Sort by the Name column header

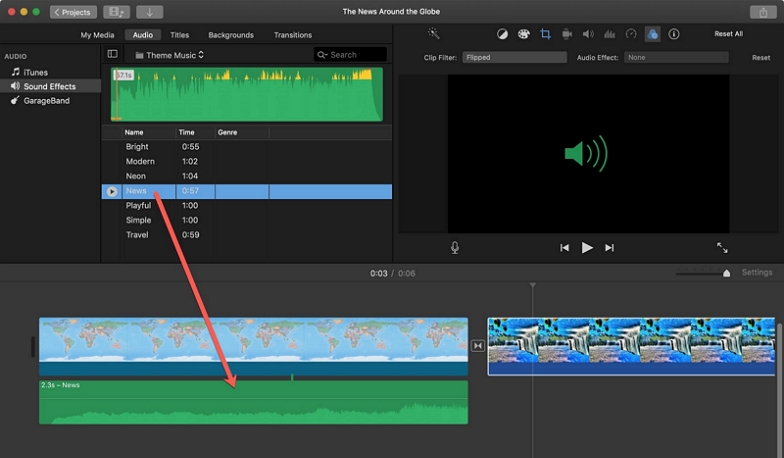134,132
